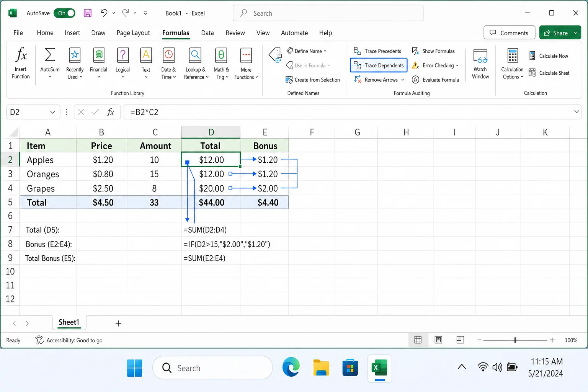Click the Share button
588x392 pixels.
tap(556, 33)
